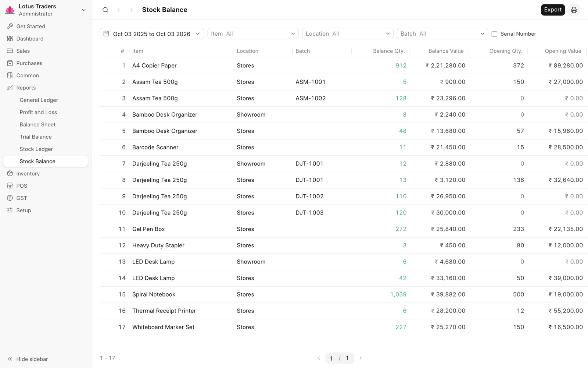
Task: Click Hide sidebar
Action: (28, 359)
